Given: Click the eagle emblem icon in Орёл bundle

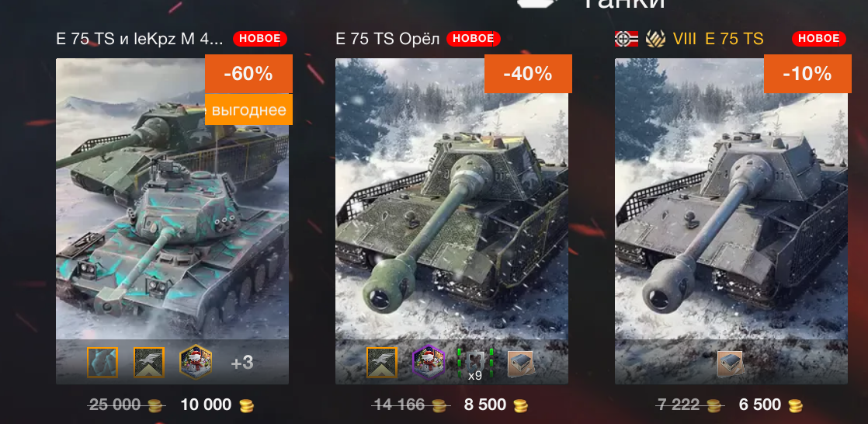Looking at the screenshot, I should point(382,363).
